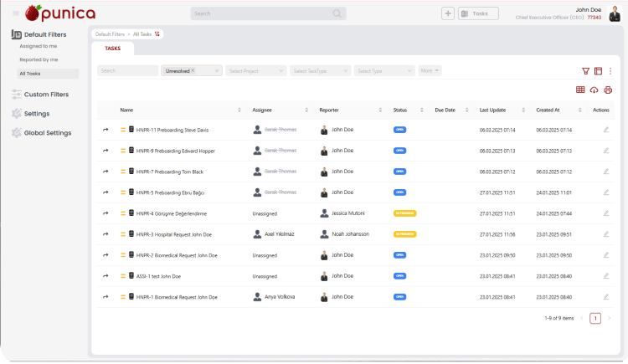
Task: Go to pagination page 1
Action: (595, 318)
